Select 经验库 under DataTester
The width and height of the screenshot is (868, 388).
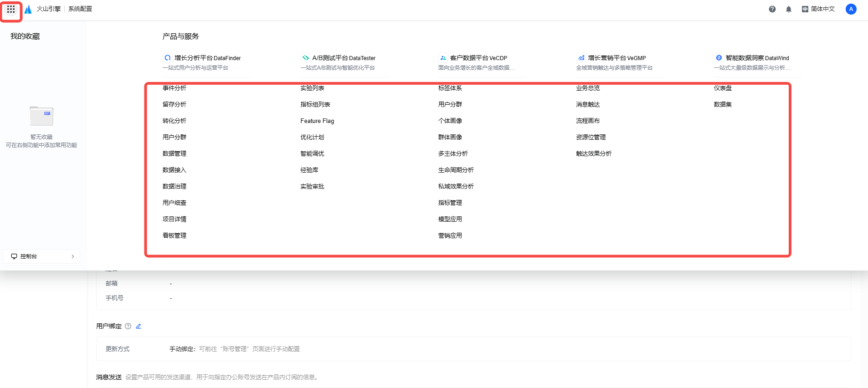(x=309, y=170)
